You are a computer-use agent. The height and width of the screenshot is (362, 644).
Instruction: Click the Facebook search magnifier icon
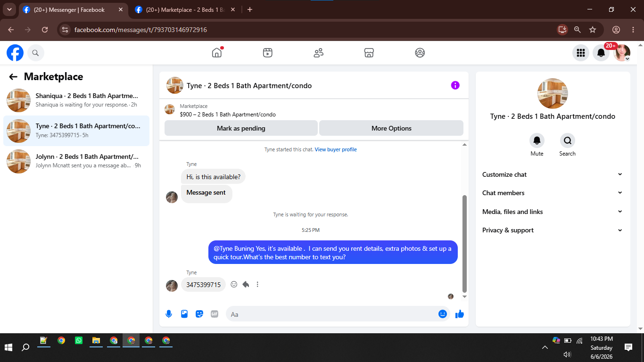[x=36, y=53]
